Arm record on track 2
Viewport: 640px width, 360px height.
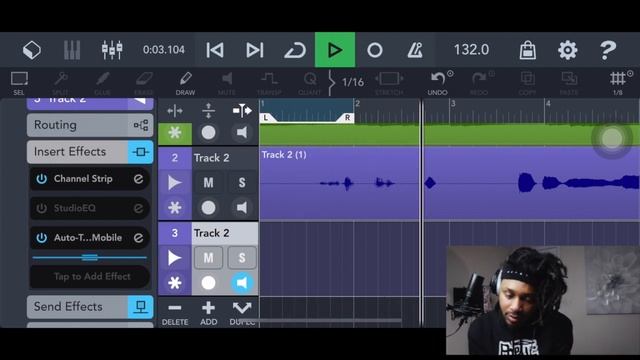(x=208, y=208)
